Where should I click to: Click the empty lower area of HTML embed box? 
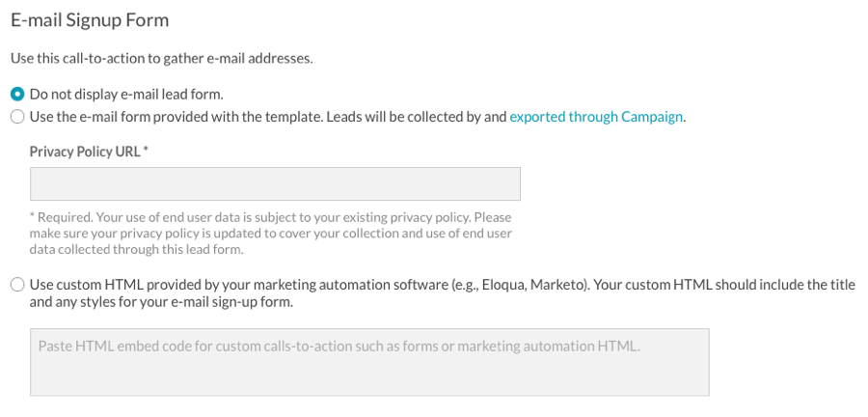point(369,377)
